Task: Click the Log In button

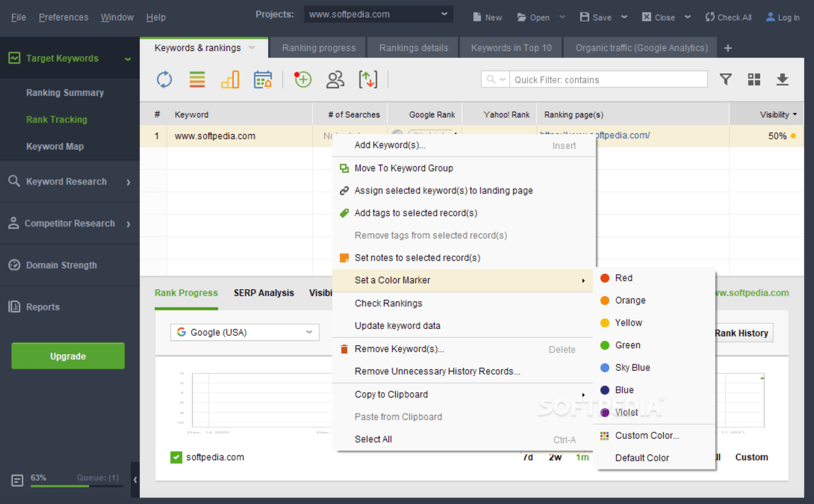Action: click(x=783, y=17)
